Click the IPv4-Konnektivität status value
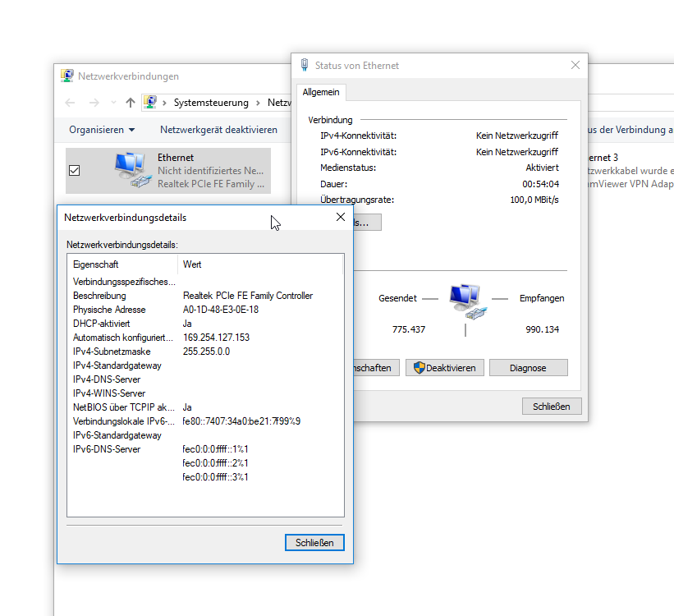This screenshot has width=674, height=616. 517,136
